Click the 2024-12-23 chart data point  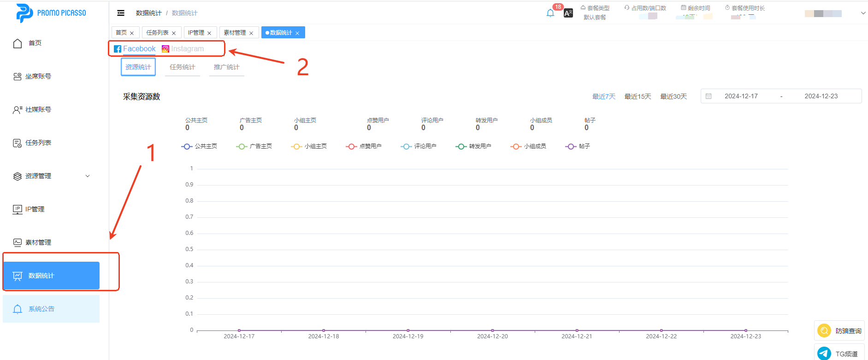tap(746, 330)
